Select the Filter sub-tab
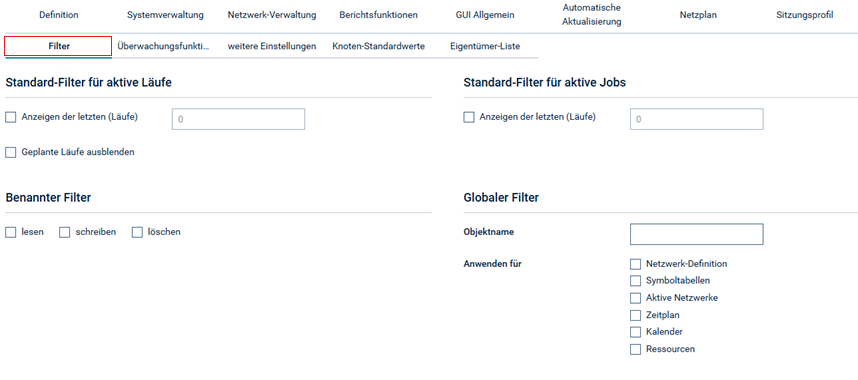The height and width of the screenshot is (380, 858). point(59,47)
